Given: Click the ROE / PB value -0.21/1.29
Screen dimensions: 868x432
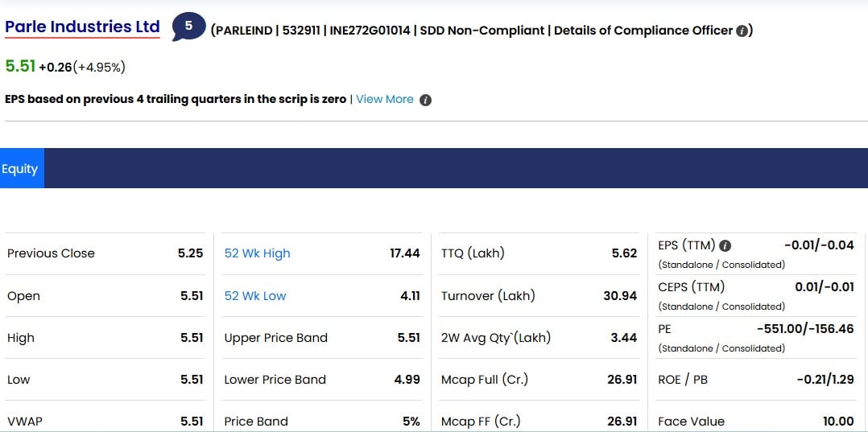Looking at the screenshot, I should pos(825,380).
